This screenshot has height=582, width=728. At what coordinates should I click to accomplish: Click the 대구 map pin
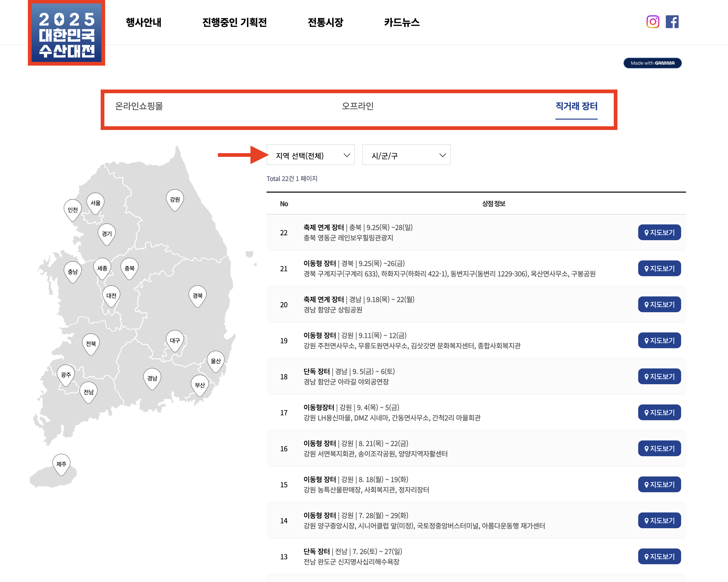[174, 340]
